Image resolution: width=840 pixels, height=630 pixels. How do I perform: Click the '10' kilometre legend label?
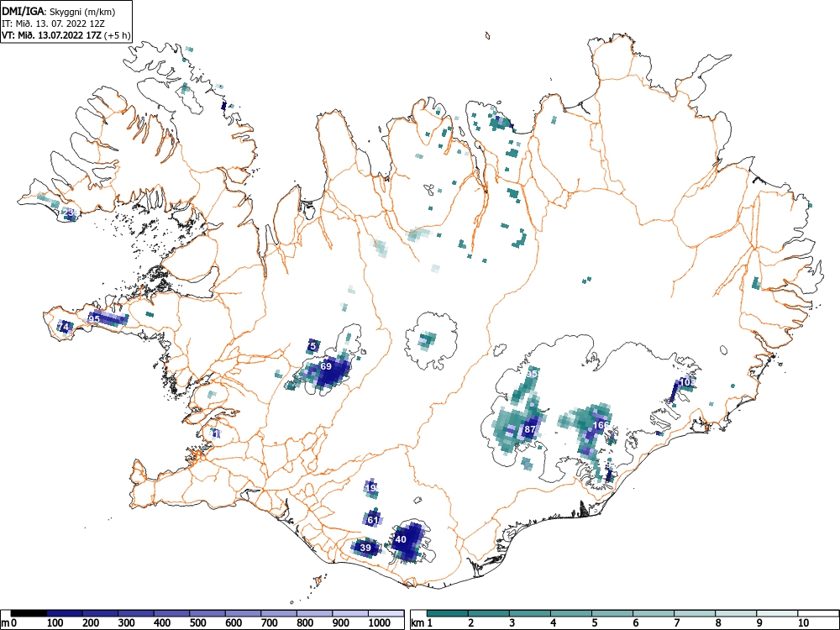(802, 623)
